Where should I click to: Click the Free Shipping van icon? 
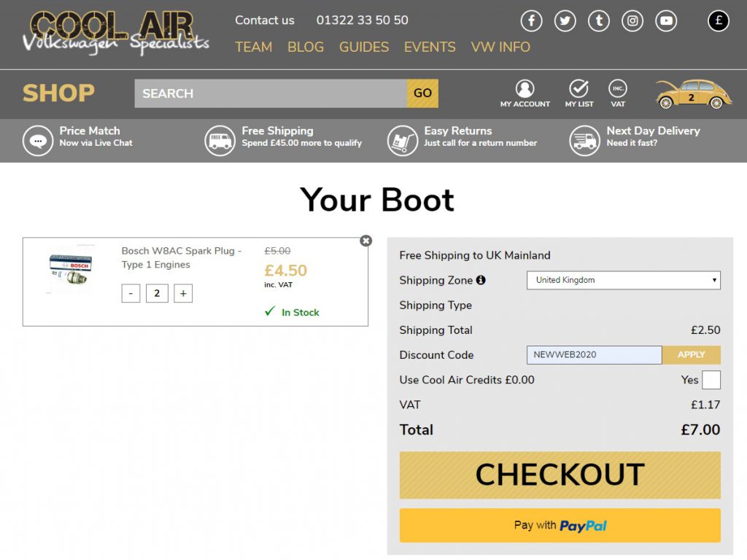(220, 141)
